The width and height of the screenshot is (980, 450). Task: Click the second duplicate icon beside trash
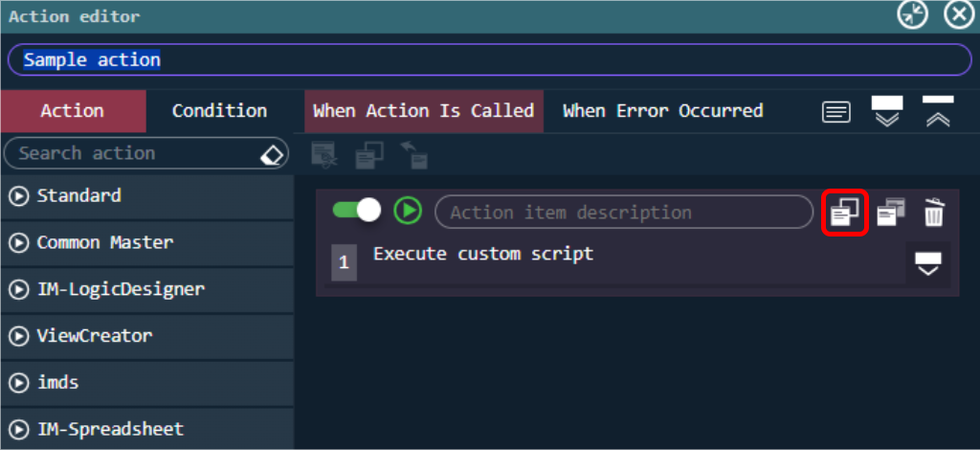point(891,212)
